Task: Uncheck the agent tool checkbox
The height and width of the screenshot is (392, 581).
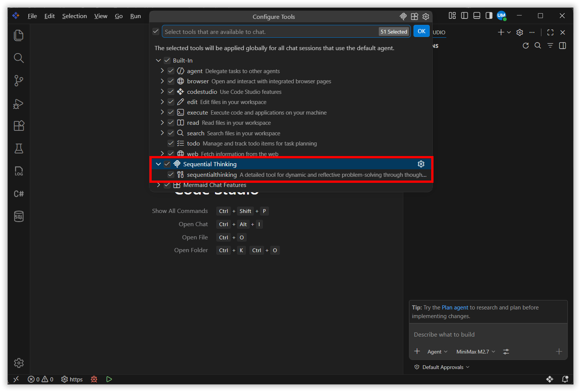Action: [x=171, y=71]
